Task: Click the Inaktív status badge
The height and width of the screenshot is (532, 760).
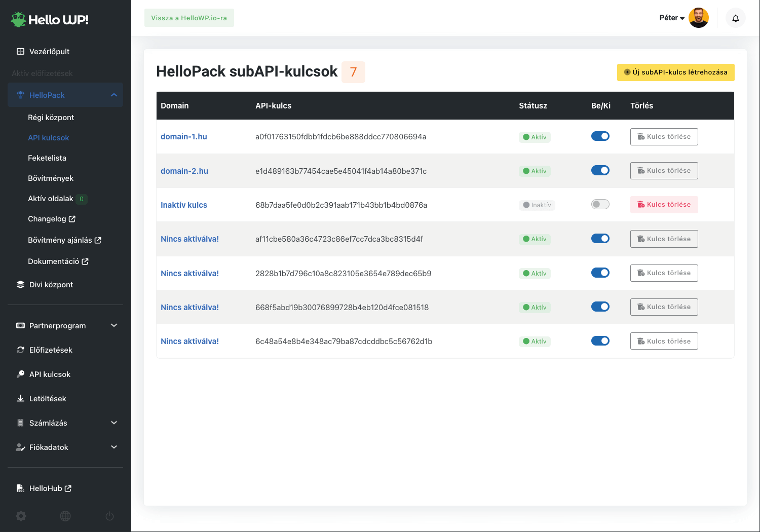Action: pyautogui.click(x=537, y=205)
